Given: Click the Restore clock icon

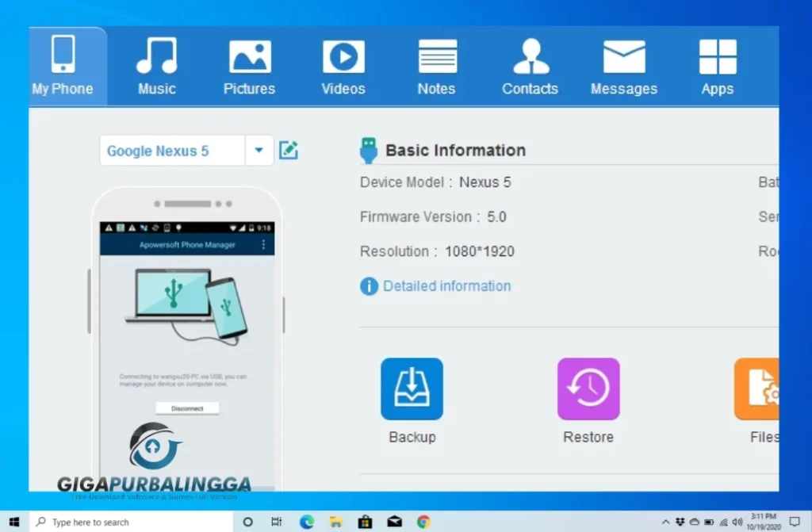Looking at the screenshot, I should 588,388.
